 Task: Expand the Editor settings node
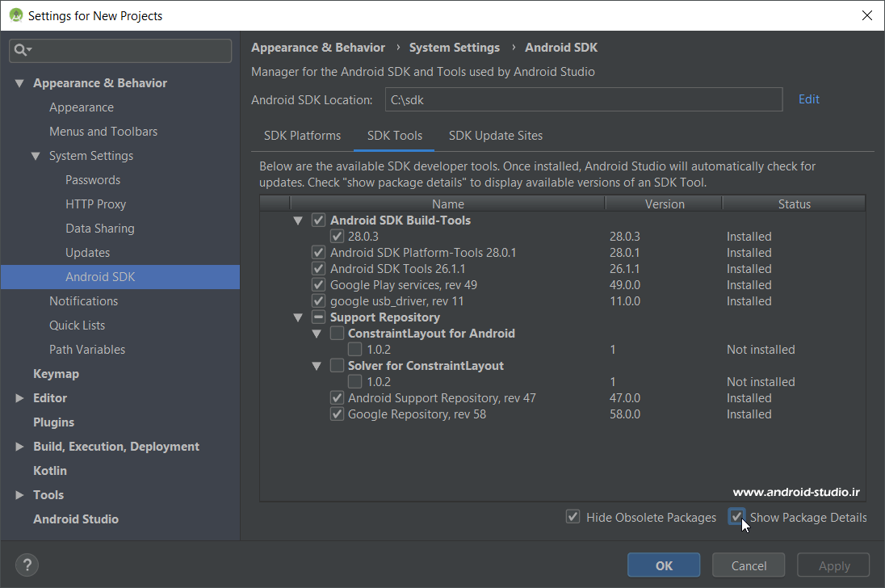tap(19, 398)
